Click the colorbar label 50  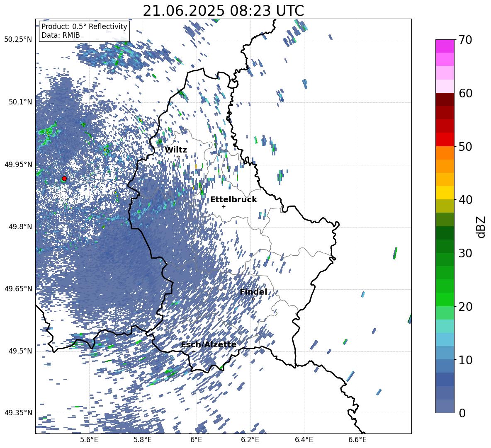[465, 146]
